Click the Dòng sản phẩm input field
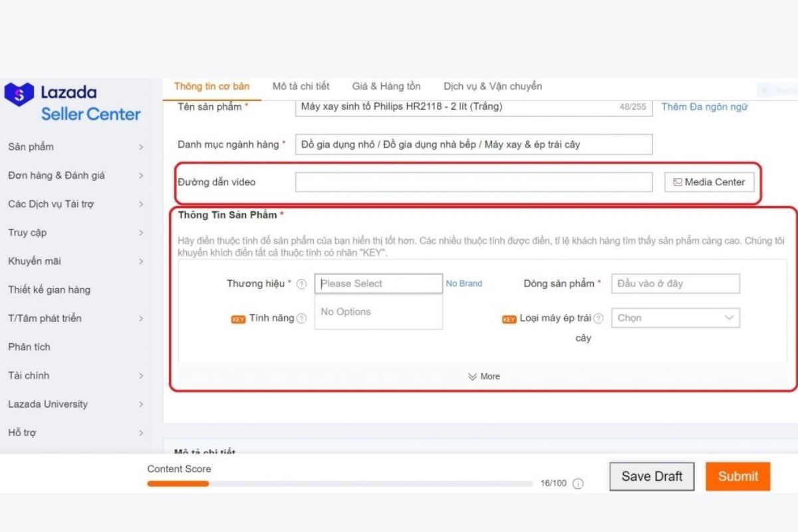The image size is (798, 532). 676,283
